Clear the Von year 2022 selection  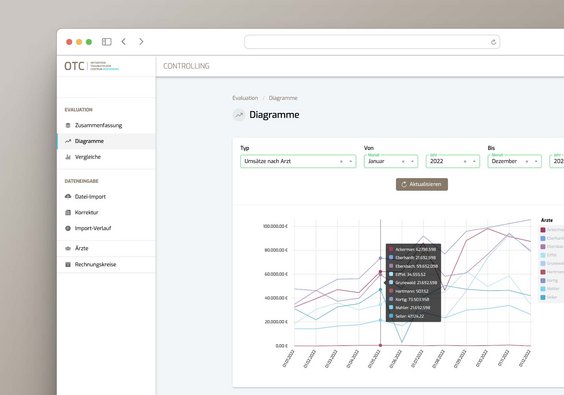pos(465,162)
